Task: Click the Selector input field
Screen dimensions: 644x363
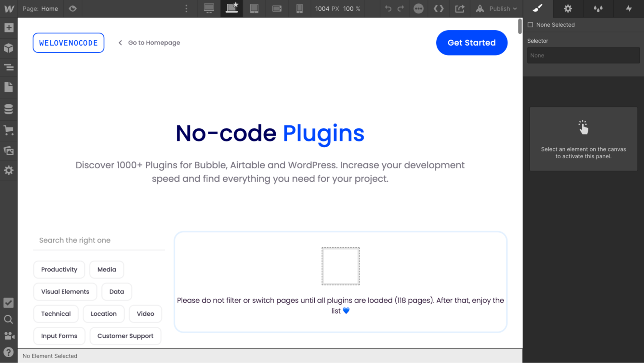Action: 583,55
